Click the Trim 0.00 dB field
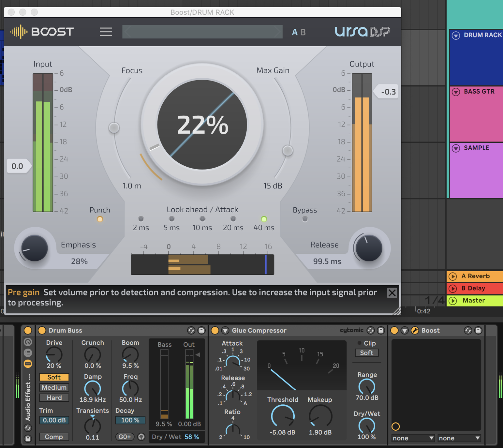Screen dimensions: 503x448 point(54,420)
